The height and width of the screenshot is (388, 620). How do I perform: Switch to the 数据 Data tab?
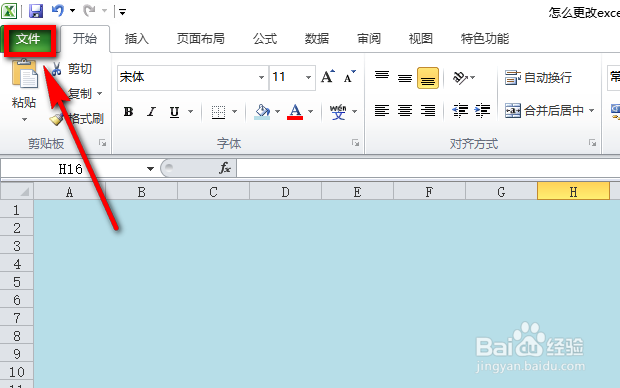(x=317, y=39)
